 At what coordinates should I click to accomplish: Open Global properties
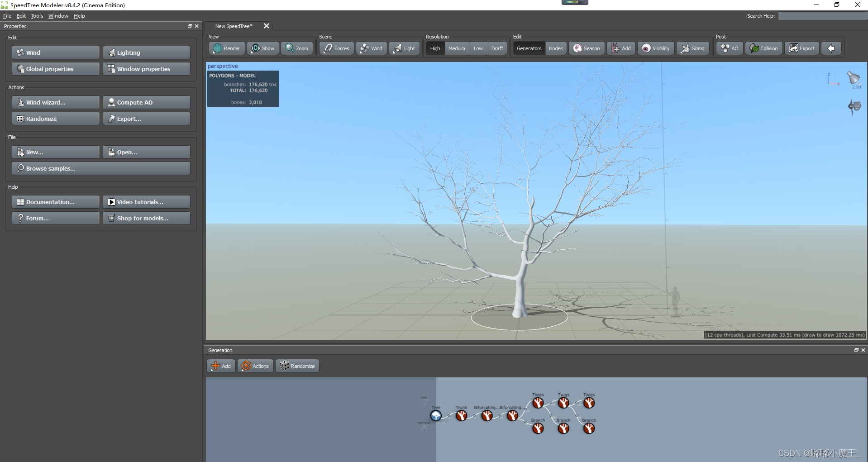56,69
